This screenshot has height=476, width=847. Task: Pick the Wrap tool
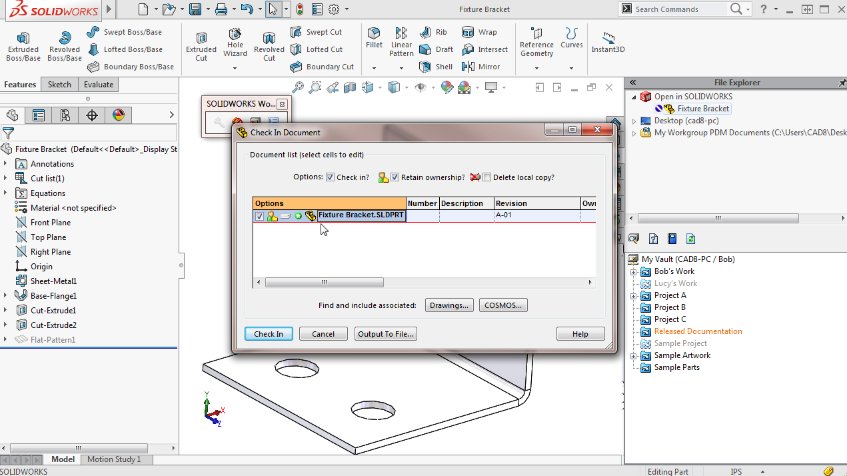(479, 32)
